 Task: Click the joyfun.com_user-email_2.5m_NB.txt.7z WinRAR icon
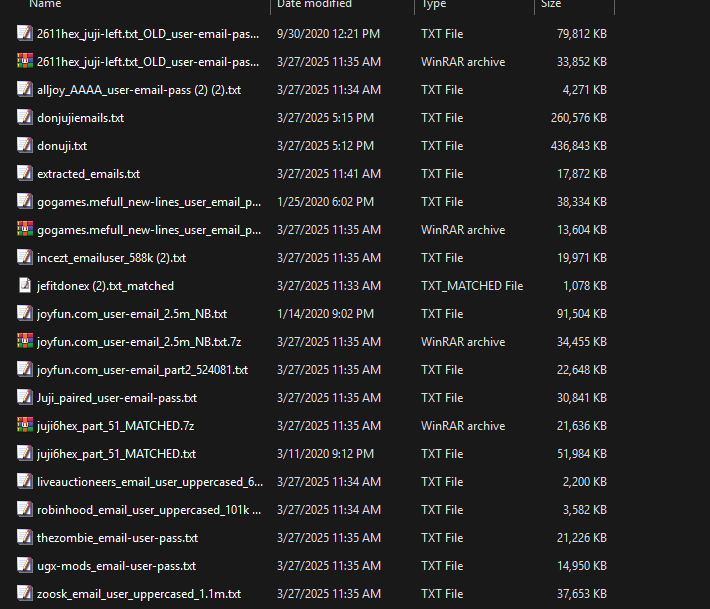point(24,341)
